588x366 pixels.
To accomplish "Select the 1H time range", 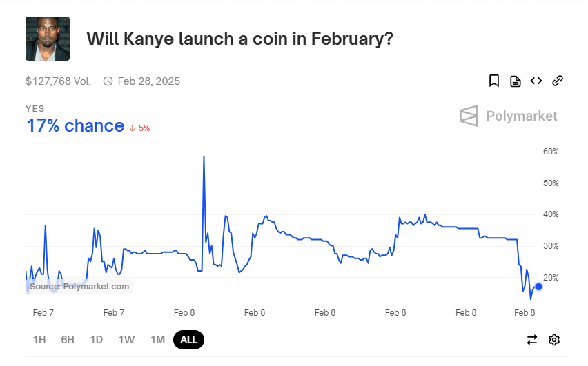I will pos(39,340).
